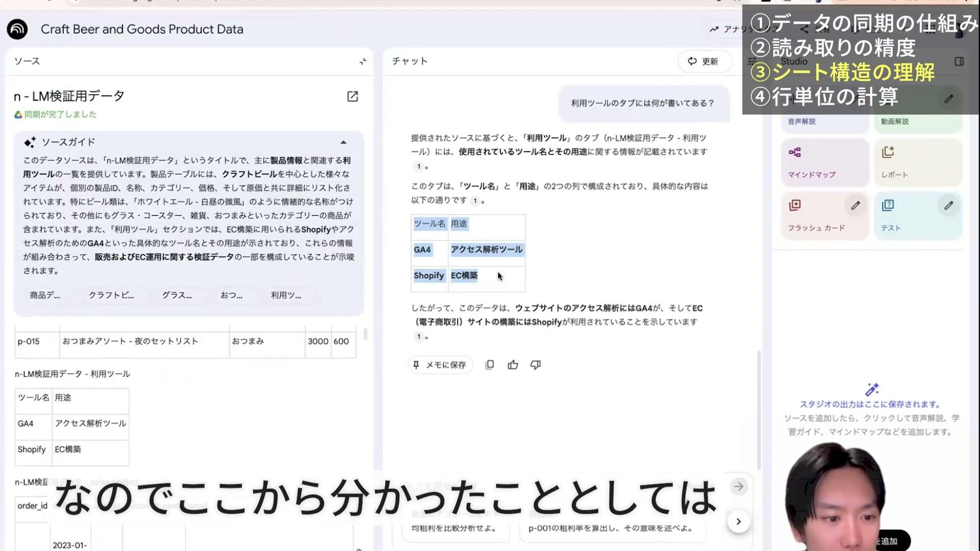Click citation 1 at response end
The height and width of the screenshot is (551, 980).
pyautogui.click(x=419, y=337)
